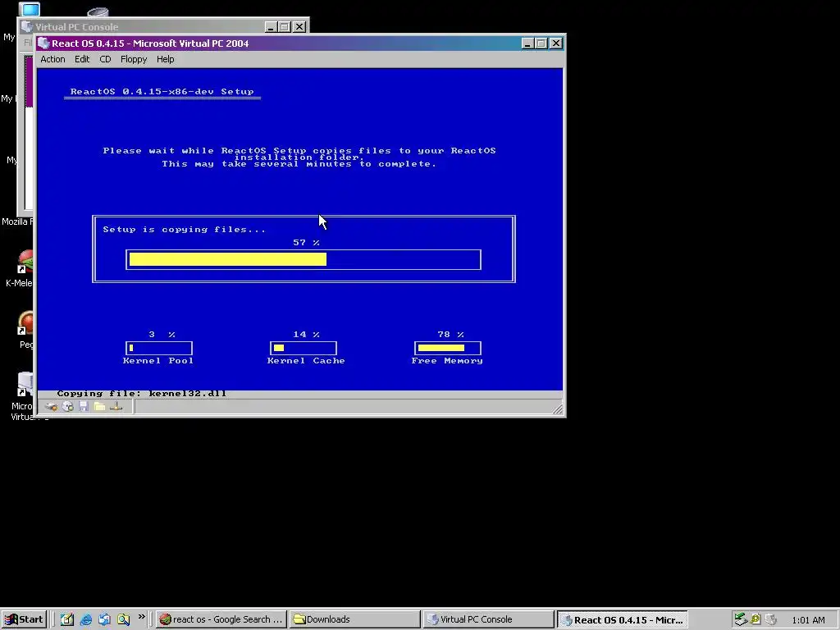Click the recycle bin icon on desktop
Screen dimensions: 840x630
click(98, 11)
